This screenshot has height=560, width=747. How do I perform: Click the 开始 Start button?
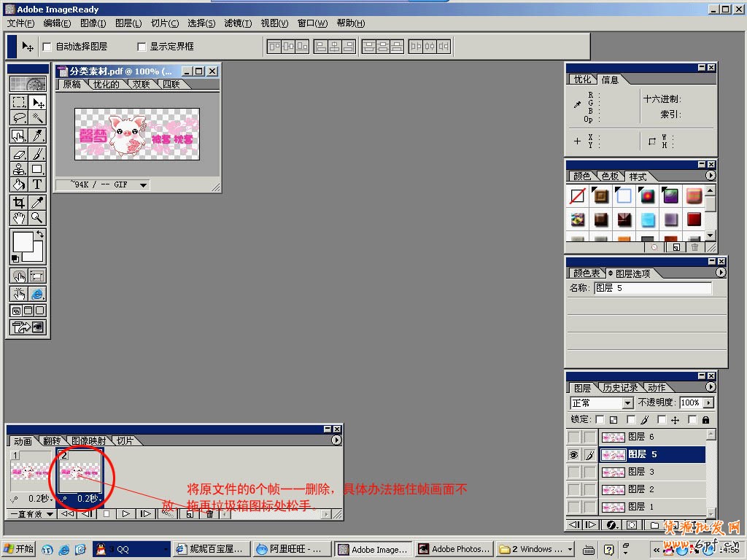(x=19, y=549)
